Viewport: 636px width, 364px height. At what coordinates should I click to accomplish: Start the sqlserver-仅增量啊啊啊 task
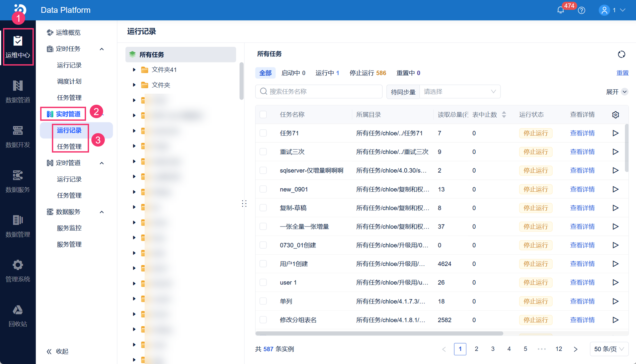coord(615,170)
